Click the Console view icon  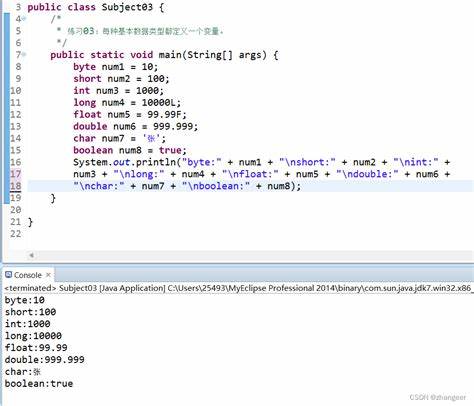click(8, 275)
